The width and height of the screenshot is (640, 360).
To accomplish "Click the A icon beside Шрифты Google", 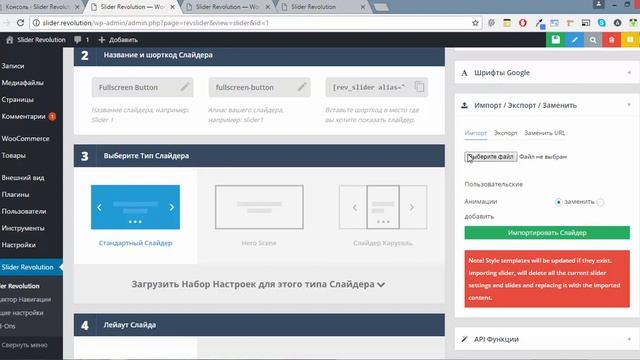I will (464, 73).
